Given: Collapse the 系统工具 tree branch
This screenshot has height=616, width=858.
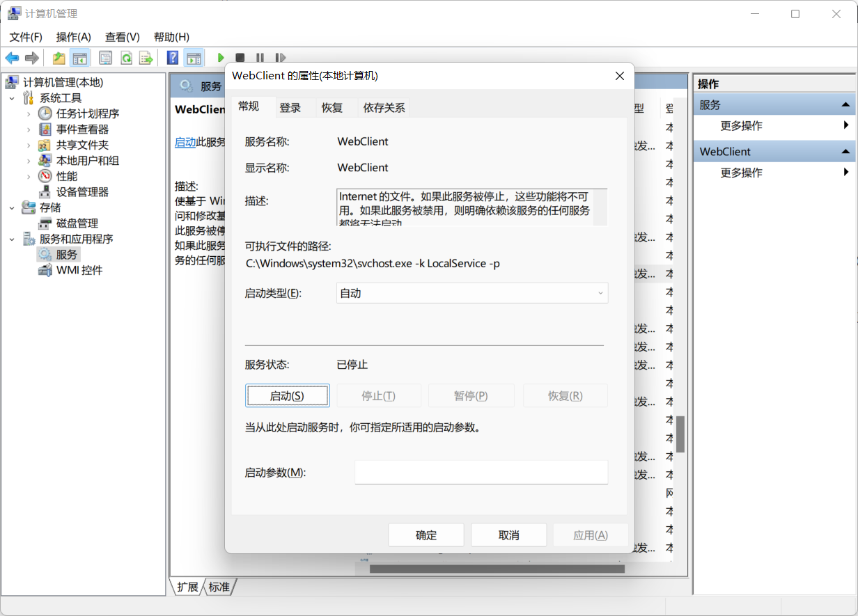Looking at the screenshot, I should click(x=12, y=98).
